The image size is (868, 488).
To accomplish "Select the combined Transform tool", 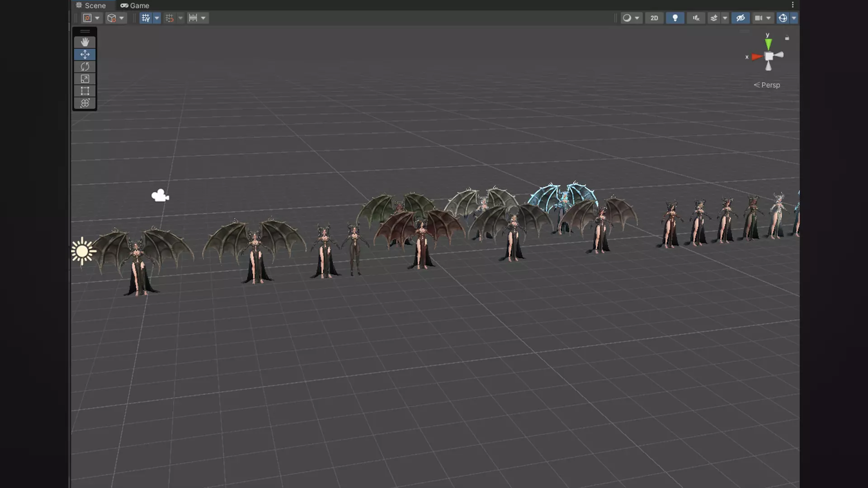I will (85, 103).
